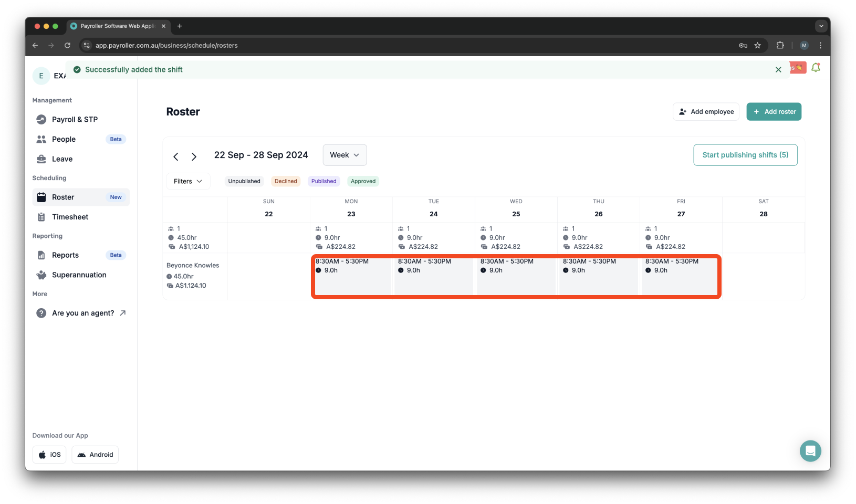The width and height of the screenshot is (856, 504).
Task: Select Roster in Scheduling menu
Action: coord(81,197)
